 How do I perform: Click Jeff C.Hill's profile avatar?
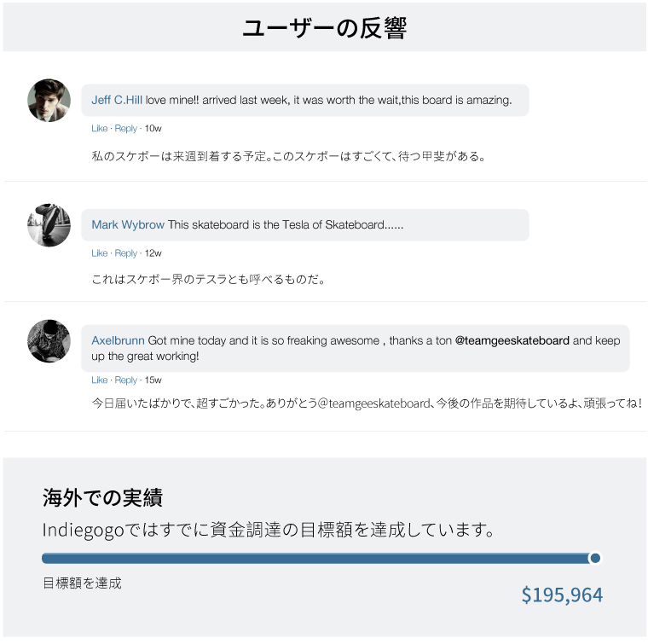[x=49, y=101]
